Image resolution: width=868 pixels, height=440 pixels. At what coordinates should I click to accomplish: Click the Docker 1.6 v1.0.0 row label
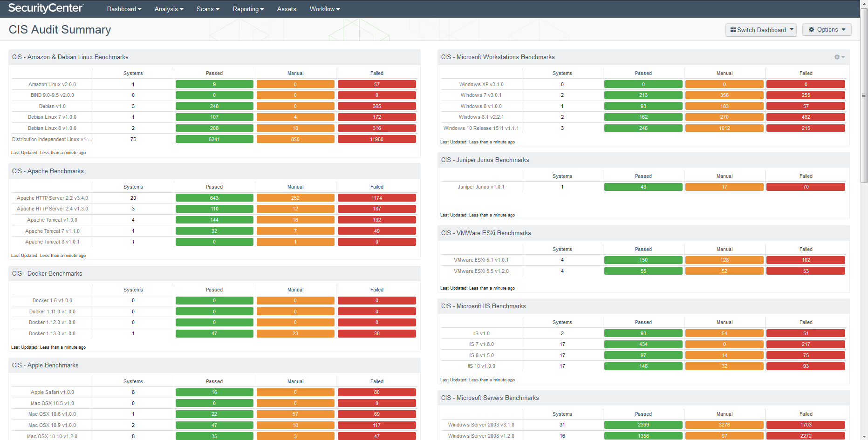(x=52, y=300)
